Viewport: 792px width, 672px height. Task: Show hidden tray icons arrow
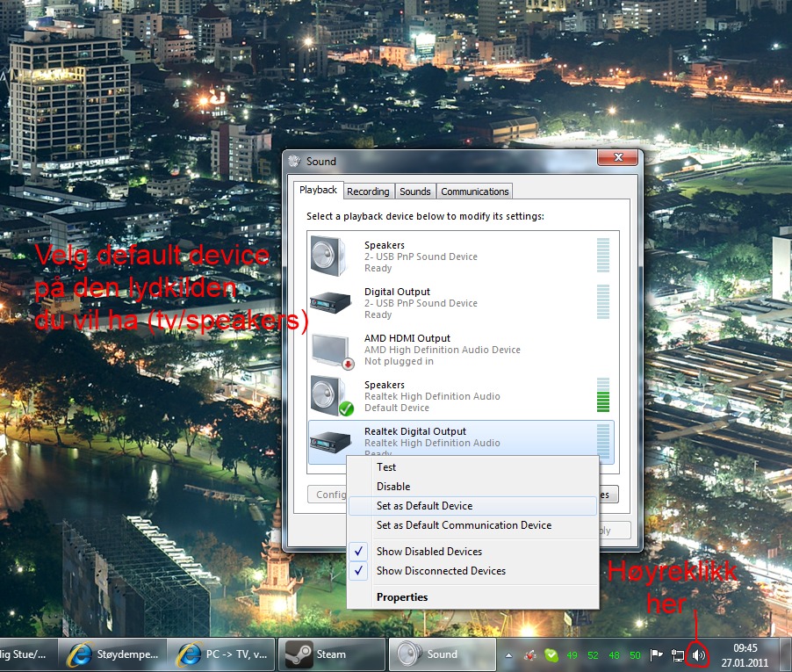tap(508, 655)
